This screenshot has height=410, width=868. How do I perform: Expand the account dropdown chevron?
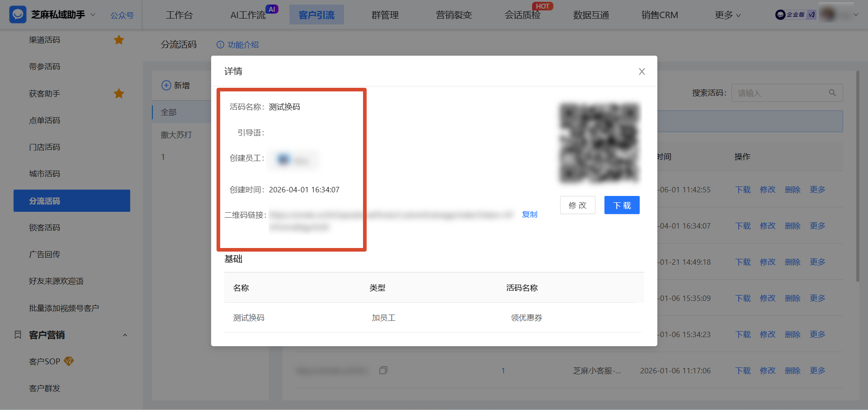click(x=856, y=15)
